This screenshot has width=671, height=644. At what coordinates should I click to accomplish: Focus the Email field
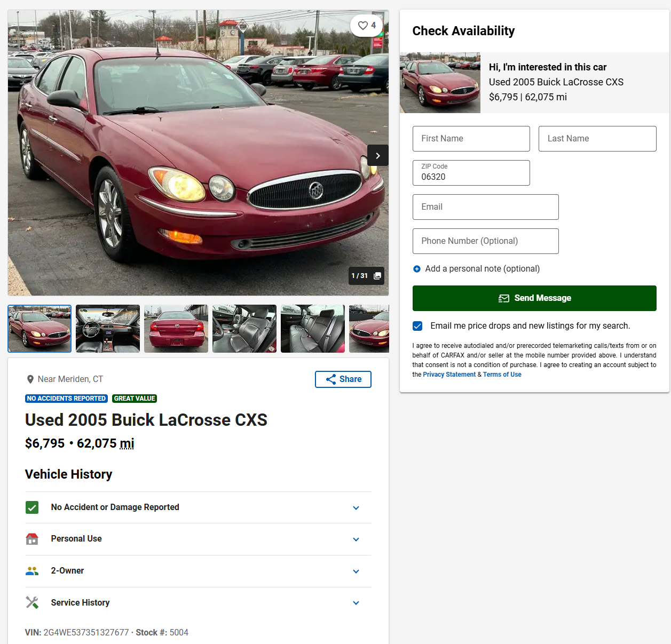[486, 207]
